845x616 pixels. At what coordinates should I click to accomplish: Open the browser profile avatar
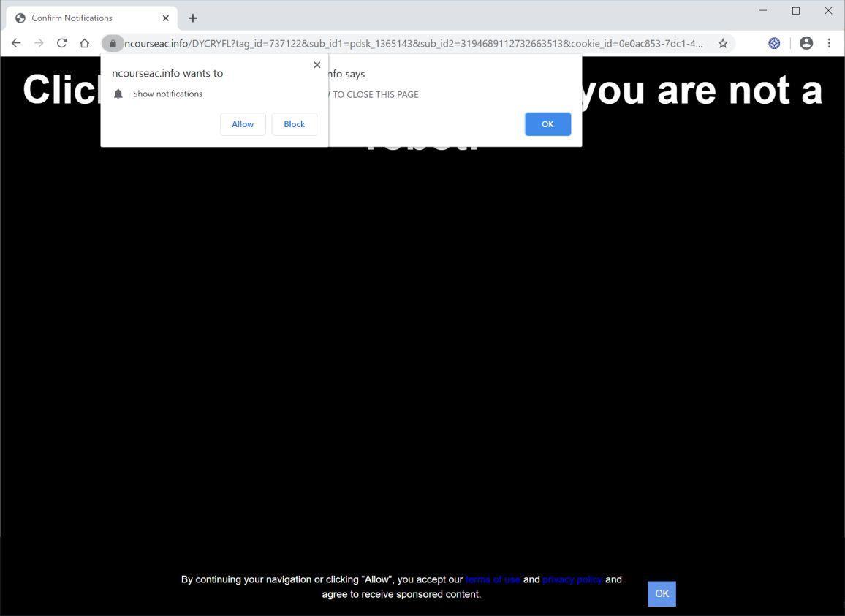(806, 43)
